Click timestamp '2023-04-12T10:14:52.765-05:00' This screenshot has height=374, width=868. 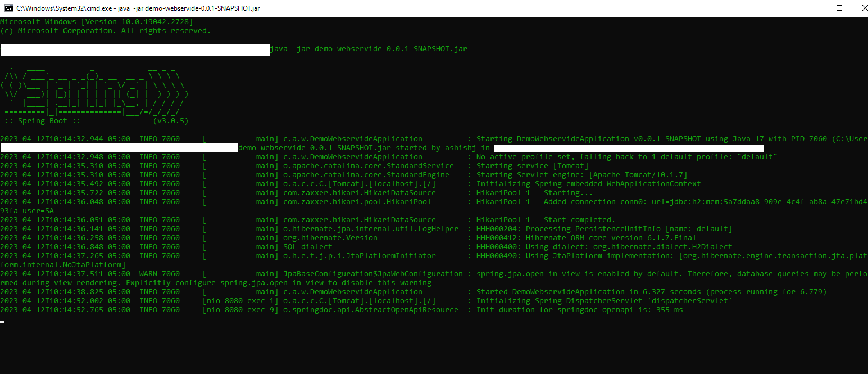tap(65, 310)
